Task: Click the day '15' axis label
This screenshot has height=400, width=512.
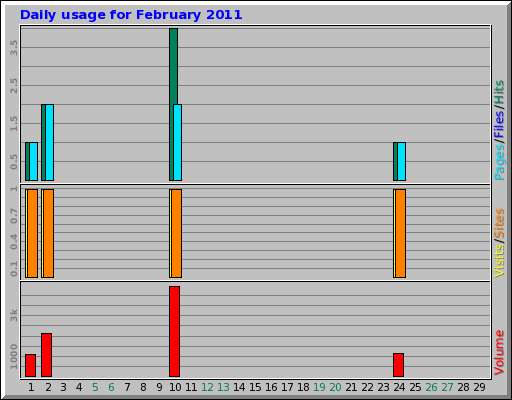Action: (x=255, y=387)
